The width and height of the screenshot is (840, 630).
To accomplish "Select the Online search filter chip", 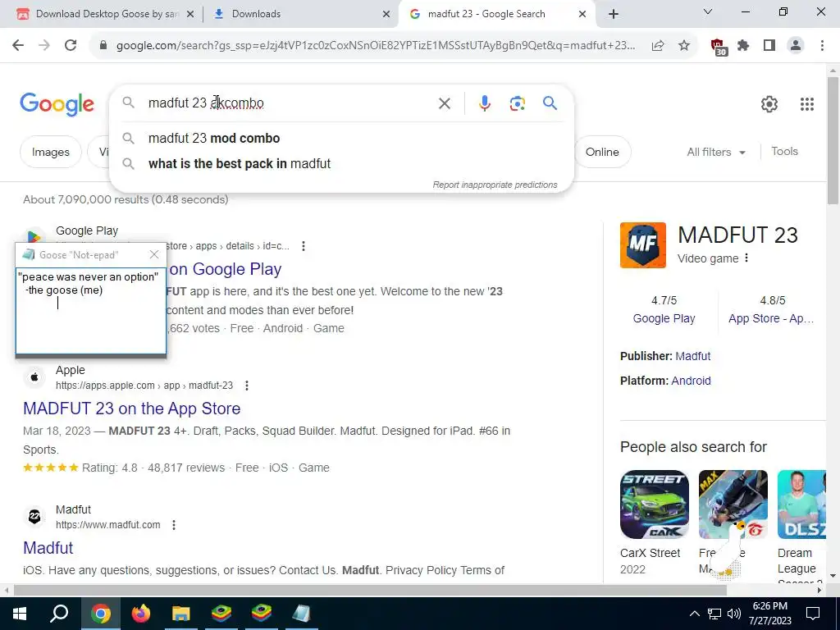I will click(602, 152).
